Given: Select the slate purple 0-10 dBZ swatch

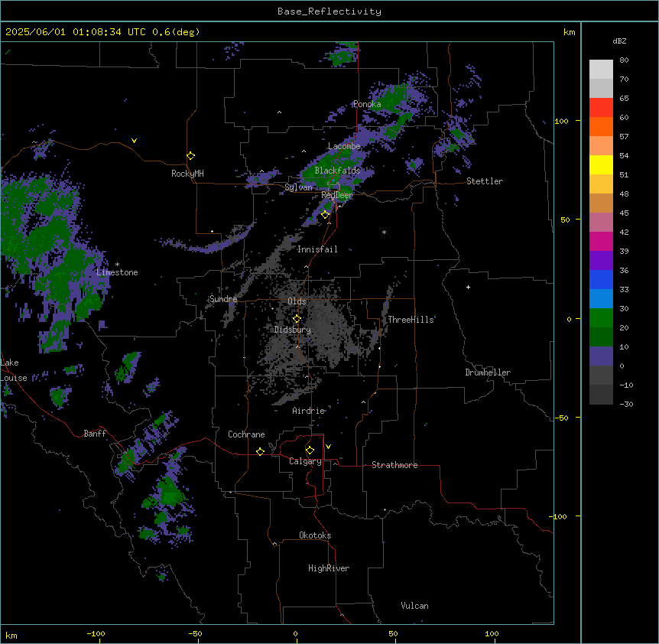Looking at the screenshot, I should (x=601, y=356).
